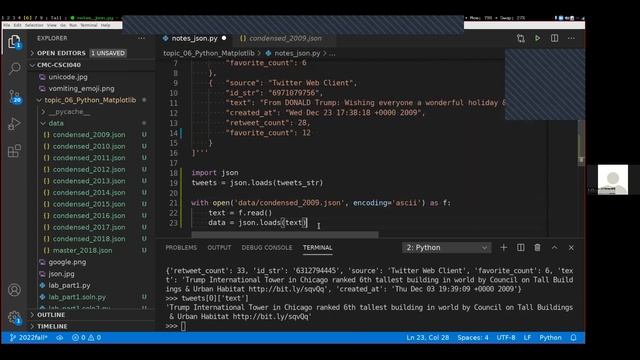
Task: Open unicode.jpg in explorer
Action: [x=68, y=77]
